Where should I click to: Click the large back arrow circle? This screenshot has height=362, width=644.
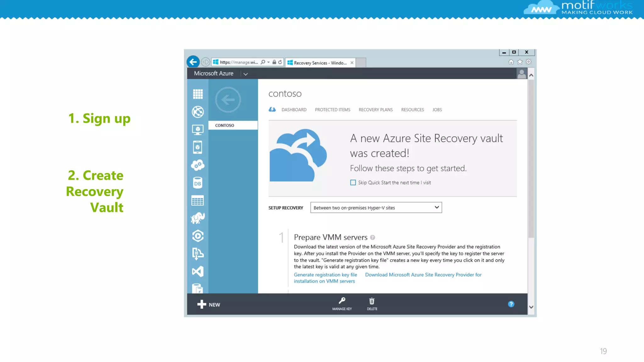click(228, 100)
